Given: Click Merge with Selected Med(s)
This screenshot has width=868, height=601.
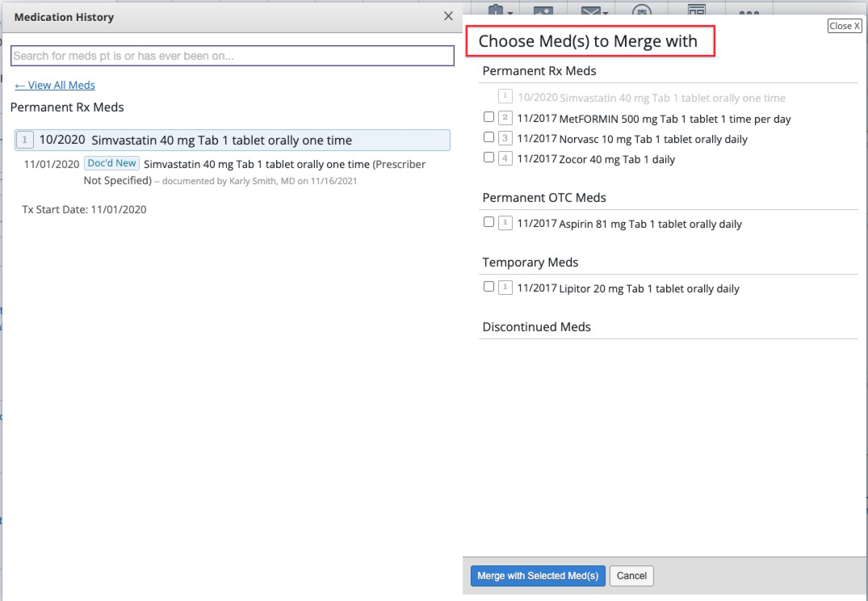Looking at the screenshot, I should pyautogui.click(x=537, y=575).
